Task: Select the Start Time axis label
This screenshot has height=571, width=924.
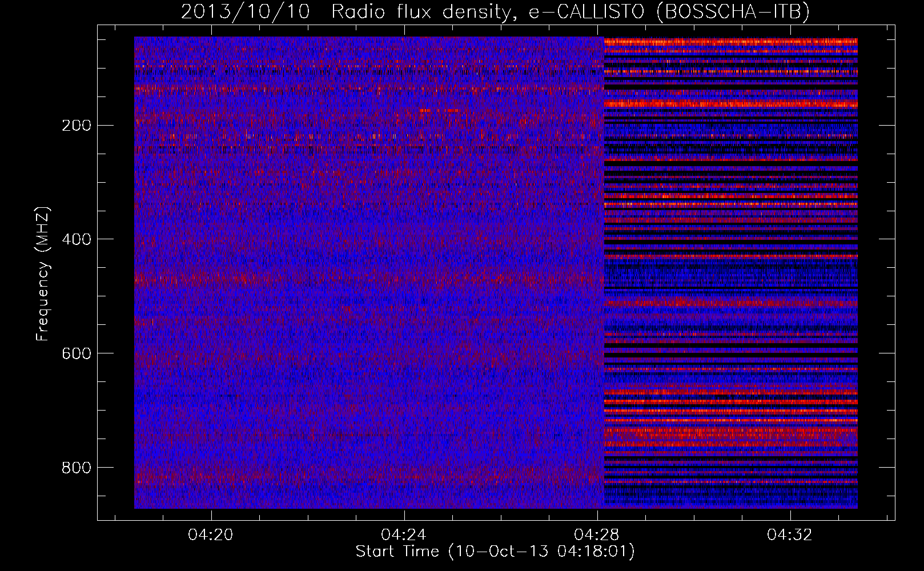Action: coord(495,552)
